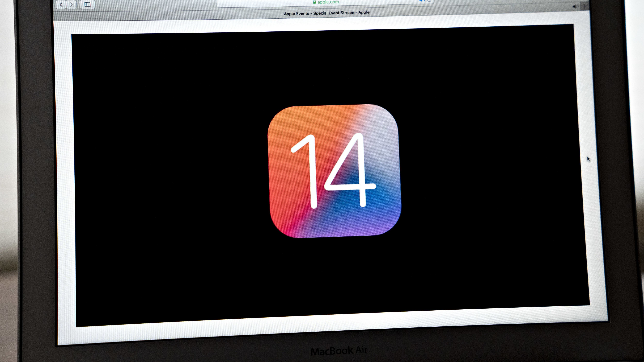Screen dimensions: 644x362
Task: Go forward with Safari's forward arrow
Action: 71,5
